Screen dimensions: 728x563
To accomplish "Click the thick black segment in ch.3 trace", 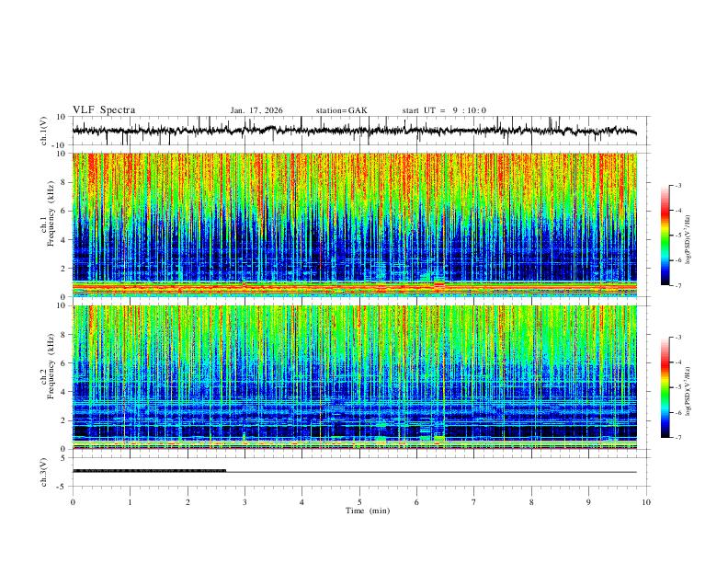I will pos(150,471).
